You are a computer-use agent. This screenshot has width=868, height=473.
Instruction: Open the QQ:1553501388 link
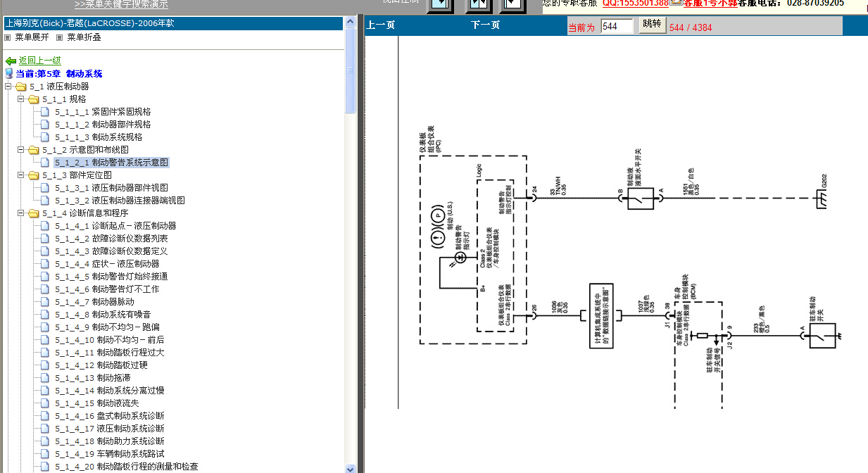[x=635, y=3]
